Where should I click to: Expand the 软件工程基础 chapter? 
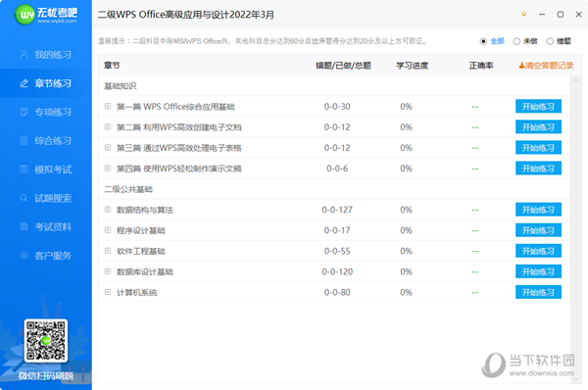(108, 251)
